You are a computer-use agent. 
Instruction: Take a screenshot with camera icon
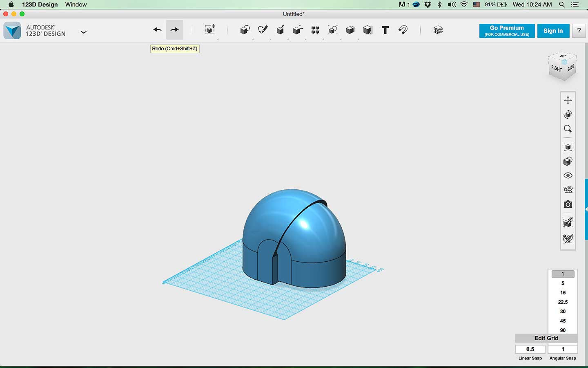(x=568, y=204)
